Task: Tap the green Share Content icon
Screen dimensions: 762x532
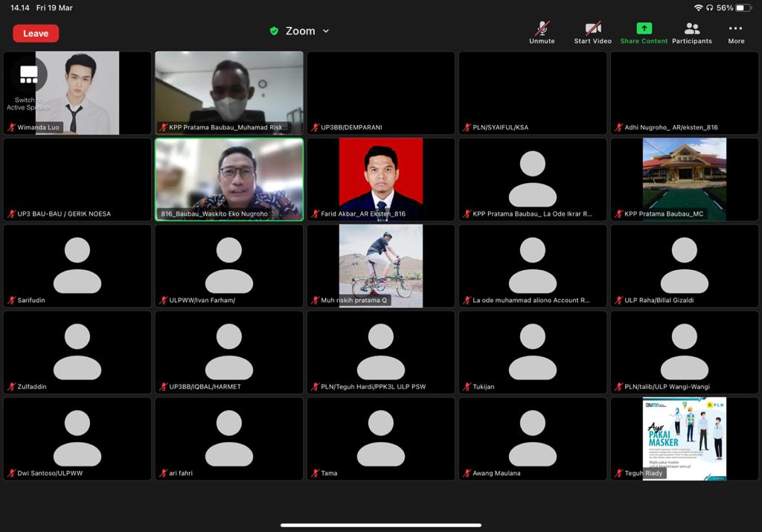Action: coord(644,29)
